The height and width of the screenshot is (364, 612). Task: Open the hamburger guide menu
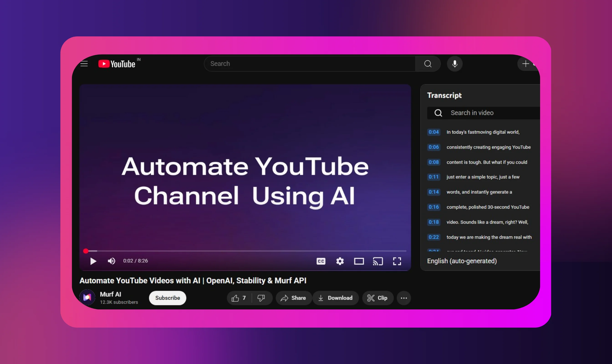click(x=84, y=64)
